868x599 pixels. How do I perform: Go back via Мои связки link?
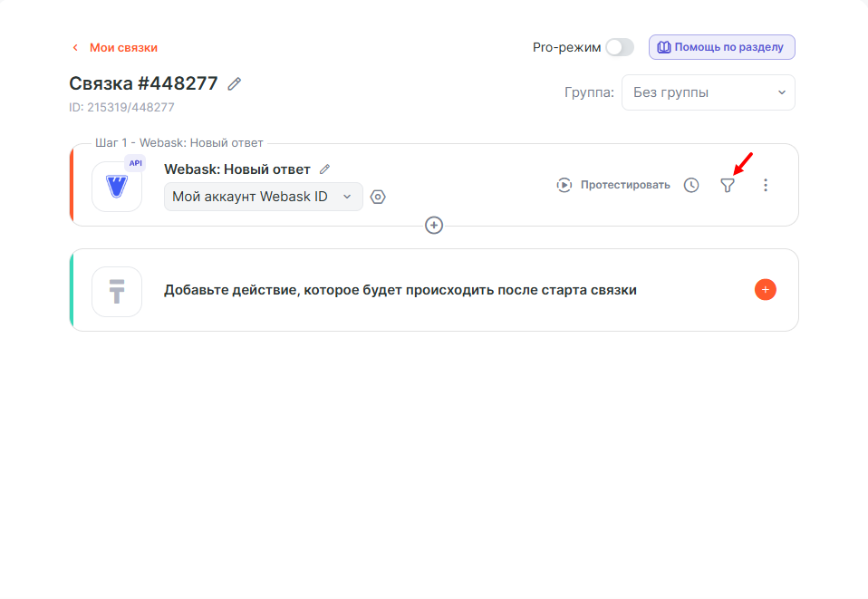(123, 47)
